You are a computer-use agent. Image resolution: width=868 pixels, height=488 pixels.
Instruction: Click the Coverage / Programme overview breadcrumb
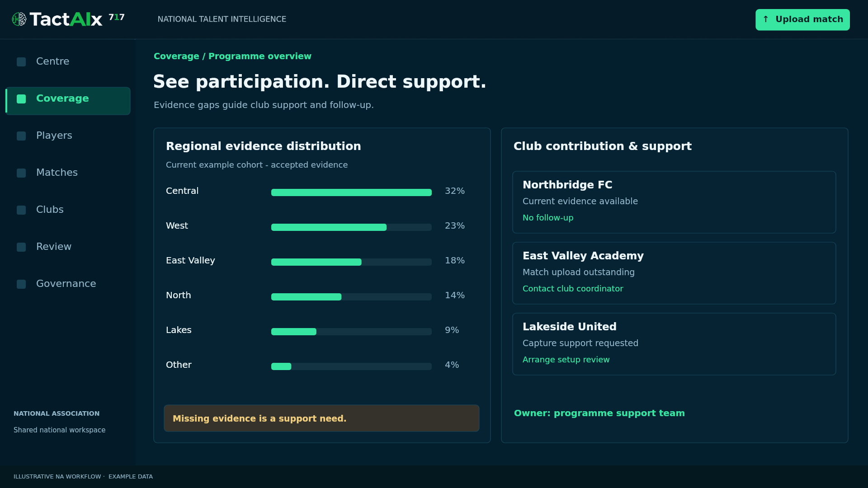pos(232,56)
